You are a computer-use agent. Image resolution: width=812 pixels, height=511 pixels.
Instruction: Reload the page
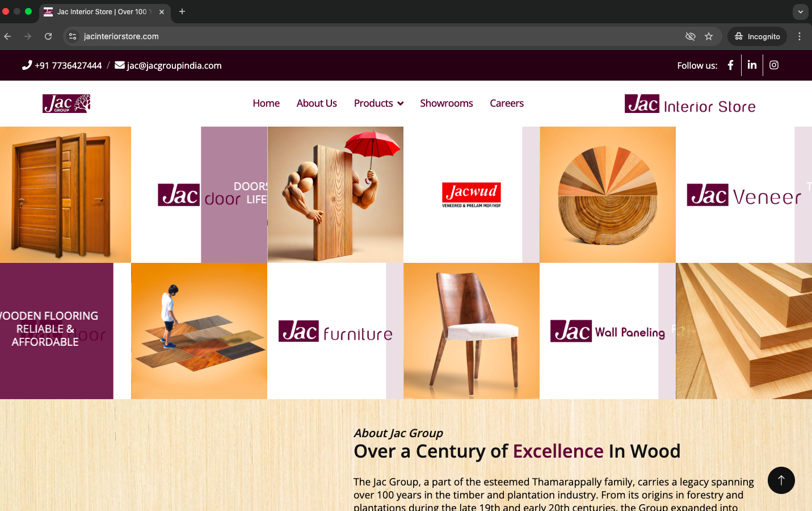[x=48, y=36]
